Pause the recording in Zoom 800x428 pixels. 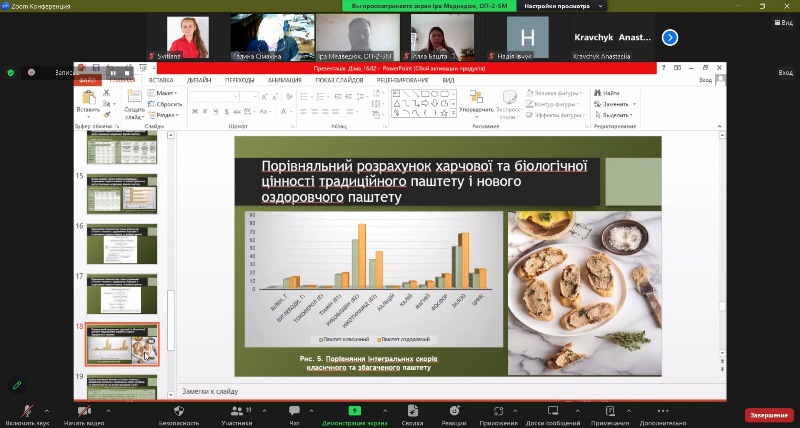[113, 72]
